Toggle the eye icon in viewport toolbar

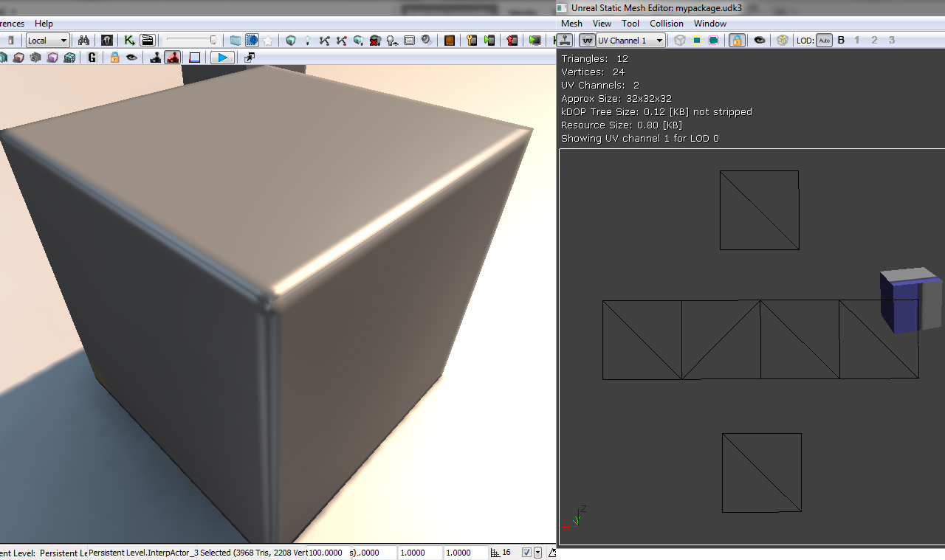pos(131,58)
